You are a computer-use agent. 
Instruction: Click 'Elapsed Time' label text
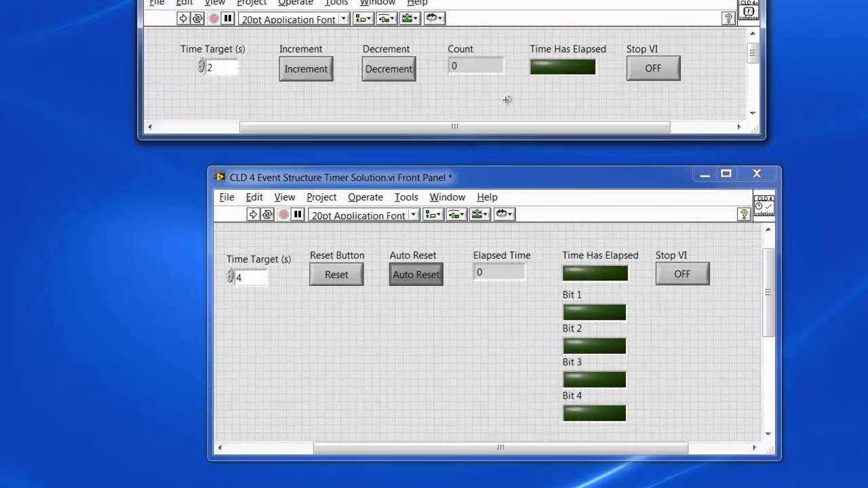[x=502, y=256]
